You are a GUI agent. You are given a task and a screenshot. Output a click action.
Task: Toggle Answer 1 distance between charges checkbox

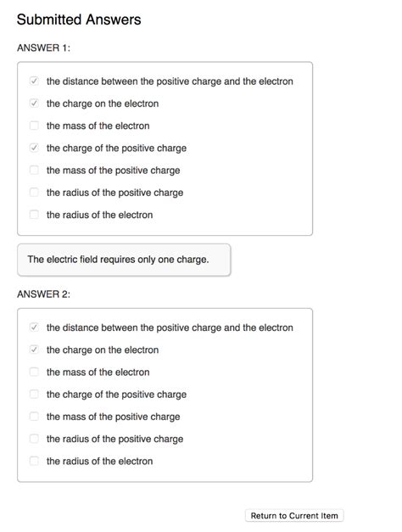(34, 81)
